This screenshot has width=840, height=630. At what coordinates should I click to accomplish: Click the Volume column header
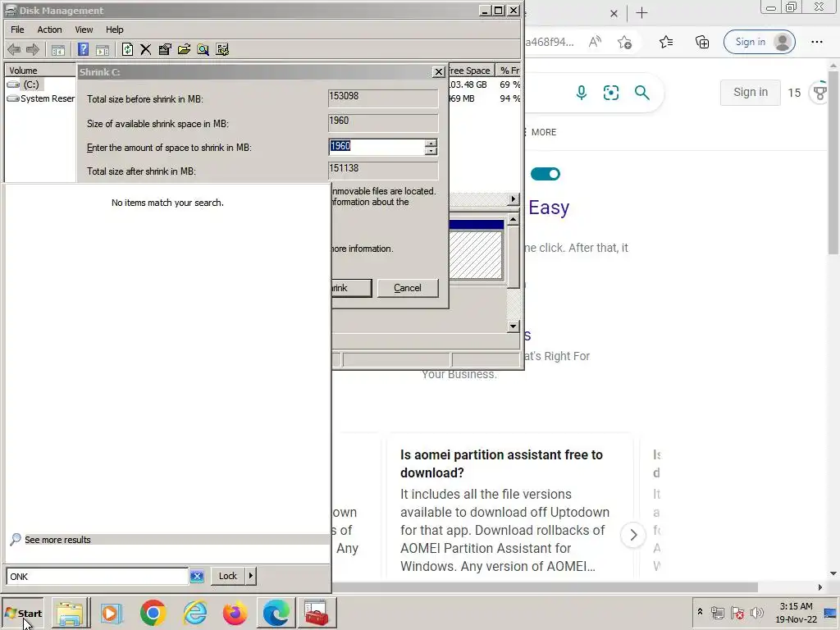click(40, 71)
